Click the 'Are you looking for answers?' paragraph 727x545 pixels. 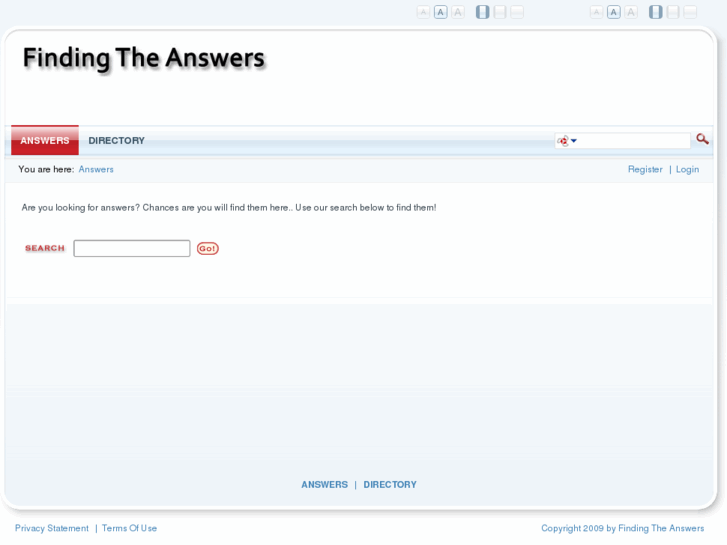(229, 207)
